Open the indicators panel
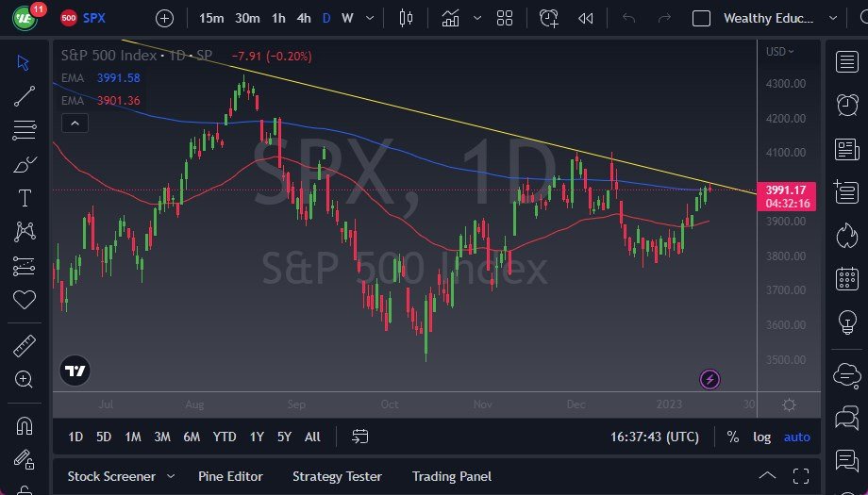868x495 pixels. tap(451, 18)
